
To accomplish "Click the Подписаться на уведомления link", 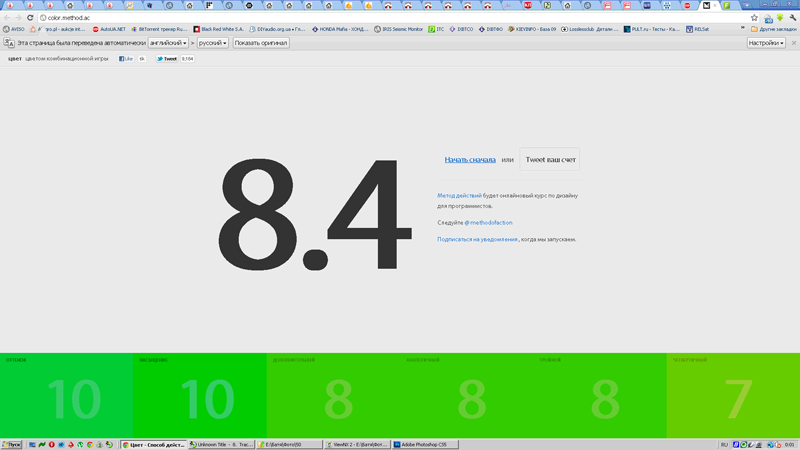I will pyautogui.click(x=477, y=239).
